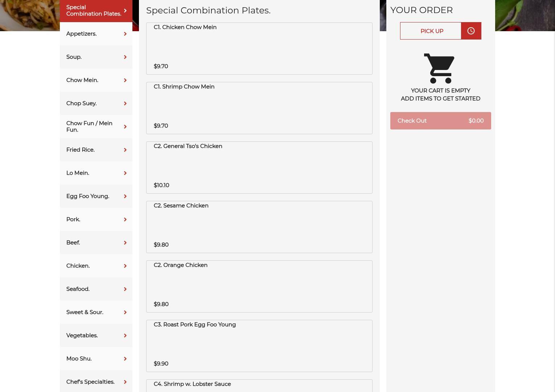
Task: Choose the C1. Shrimp Chow Mein item
Action: [259, 108]
